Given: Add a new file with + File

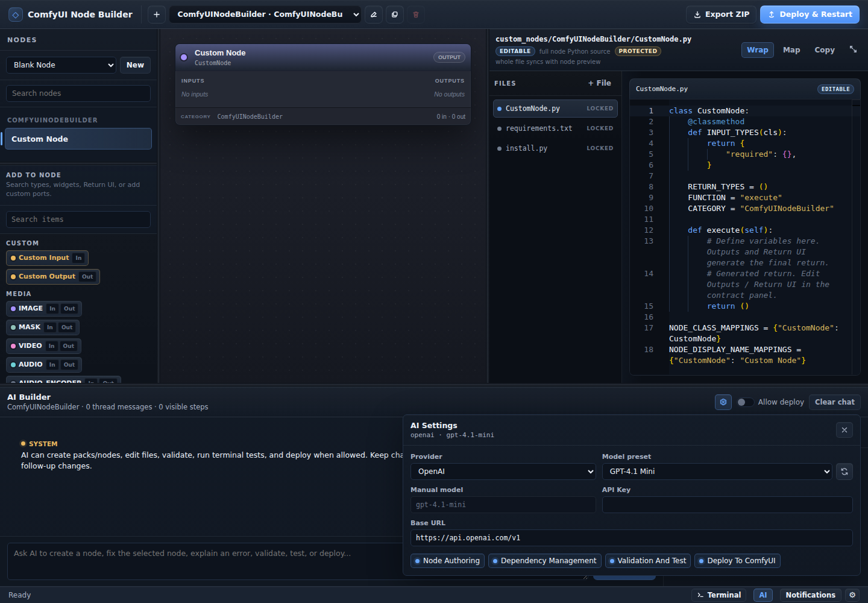Looking at the screenshot, I should click(x=600, y=83).
